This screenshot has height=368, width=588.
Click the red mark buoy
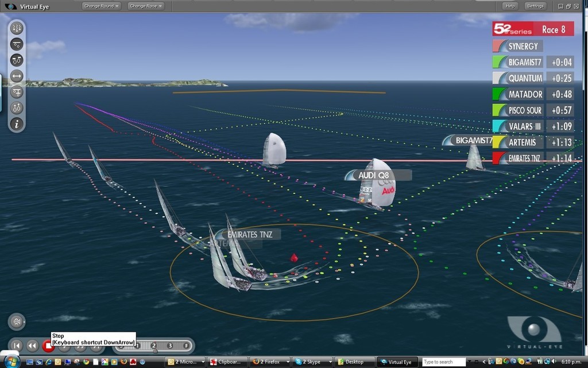[x=294, y=258]
